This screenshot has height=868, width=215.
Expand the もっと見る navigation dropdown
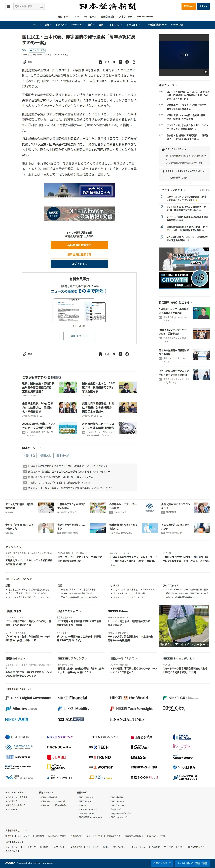133,25
